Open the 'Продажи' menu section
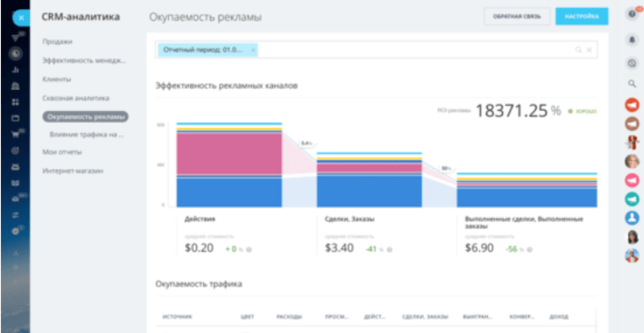 pyautogui.click(x=57, y=41)
